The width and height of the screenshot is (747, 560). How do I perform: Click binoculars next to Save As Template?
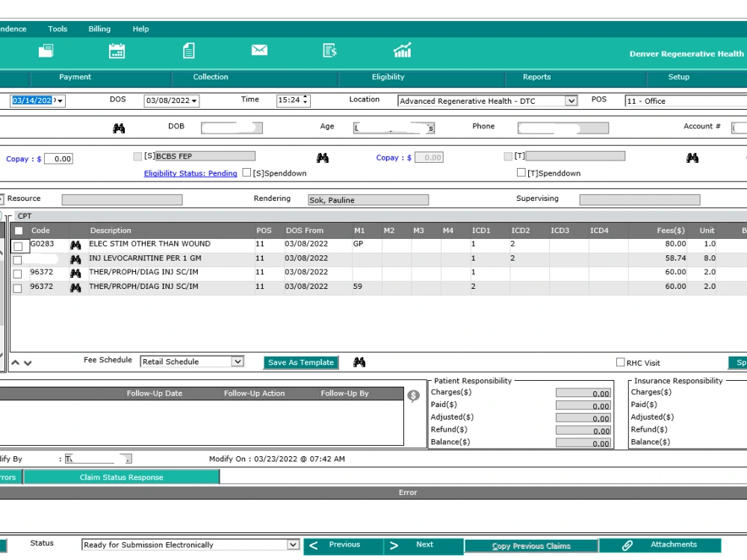[359, 362]
